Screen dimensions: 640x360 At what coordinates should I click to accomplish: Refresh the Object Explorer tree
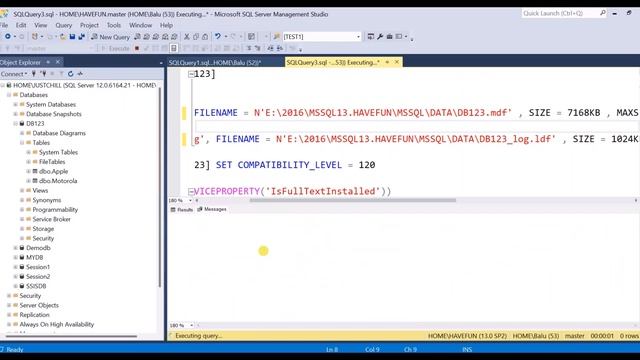71,74
